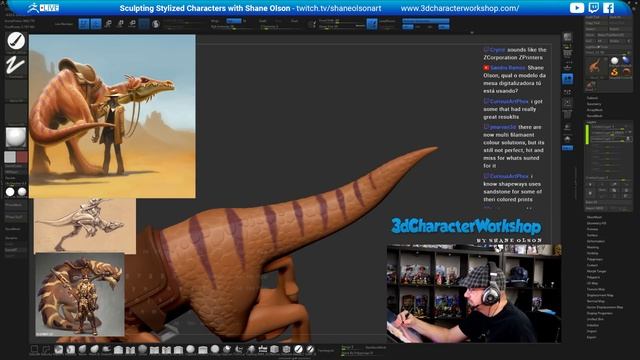
Task: Click the top icon of the right viewport shelf
Action: tap(567, 37)
